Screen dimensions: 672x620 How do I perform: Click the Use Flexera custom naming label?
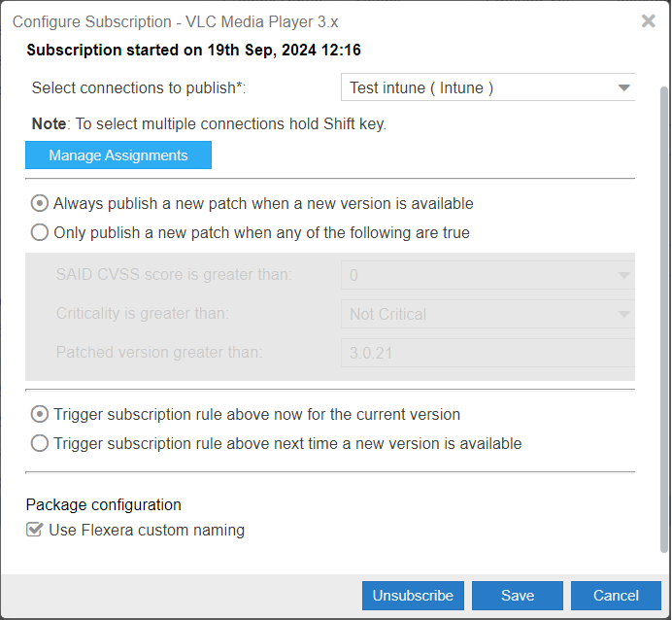click(147, 530)
